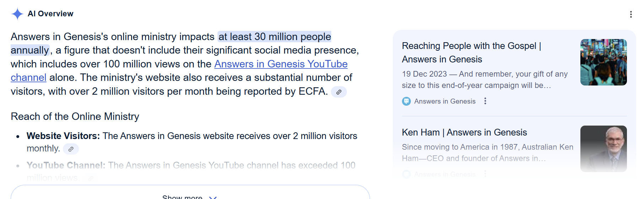Click the "19 Dec 2023" snippet text

click(424, 74)
